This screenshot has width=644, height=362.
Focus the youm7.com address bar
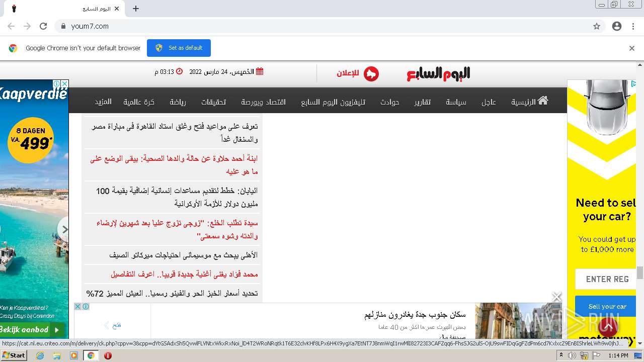coord(322,26)
